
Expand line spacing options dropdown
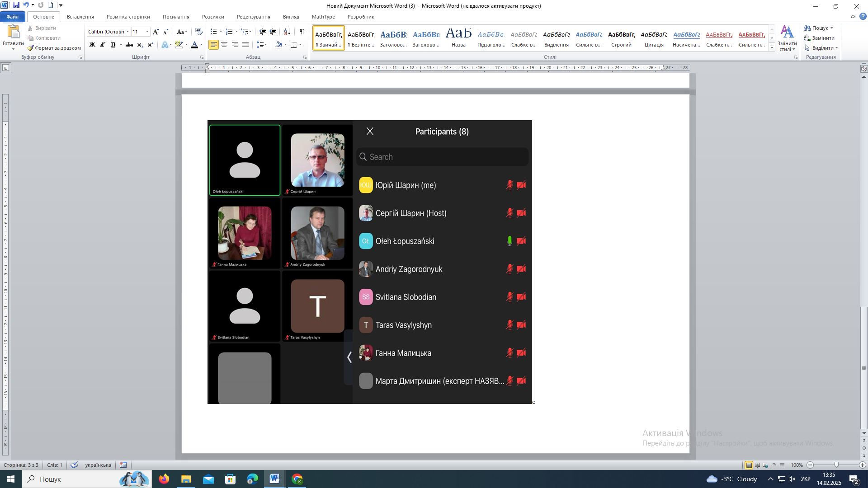265,45
